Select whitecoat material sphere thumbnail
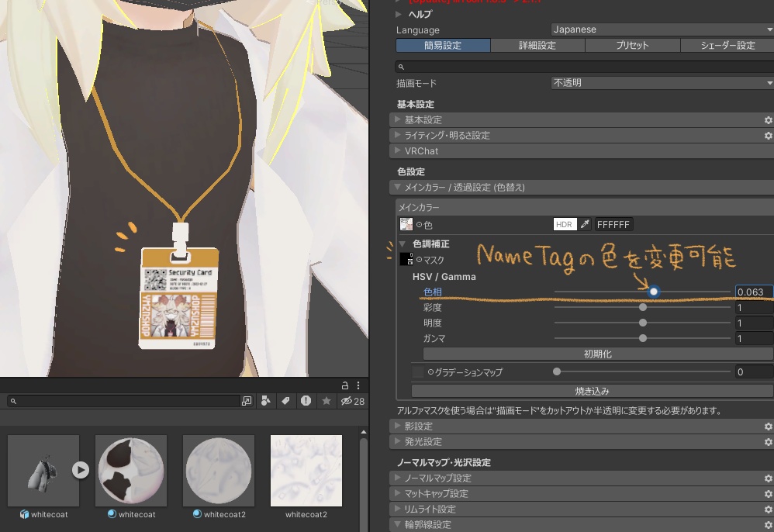Image resolution: width=774 pixels, height=532 pixels. coord(131,470)
